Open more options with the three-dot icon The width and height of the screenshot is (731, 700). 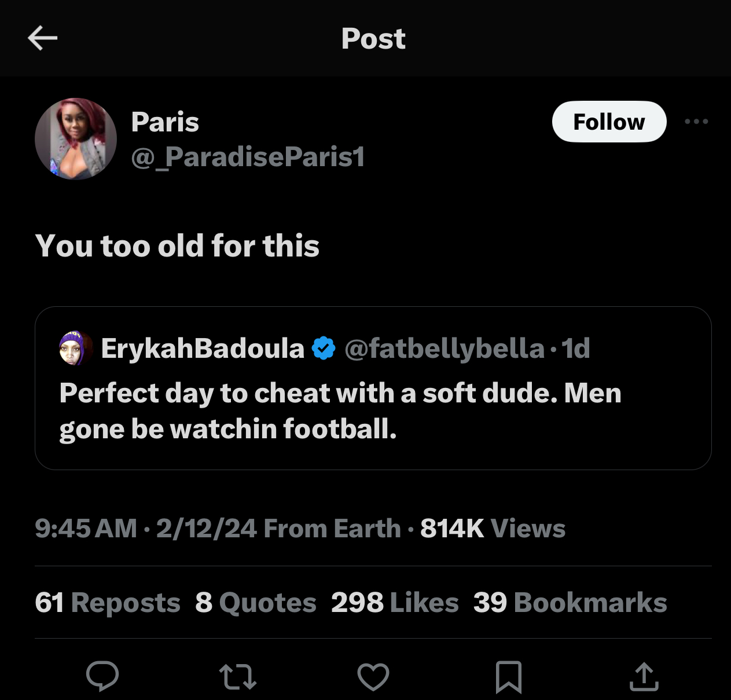pos(697,122)
